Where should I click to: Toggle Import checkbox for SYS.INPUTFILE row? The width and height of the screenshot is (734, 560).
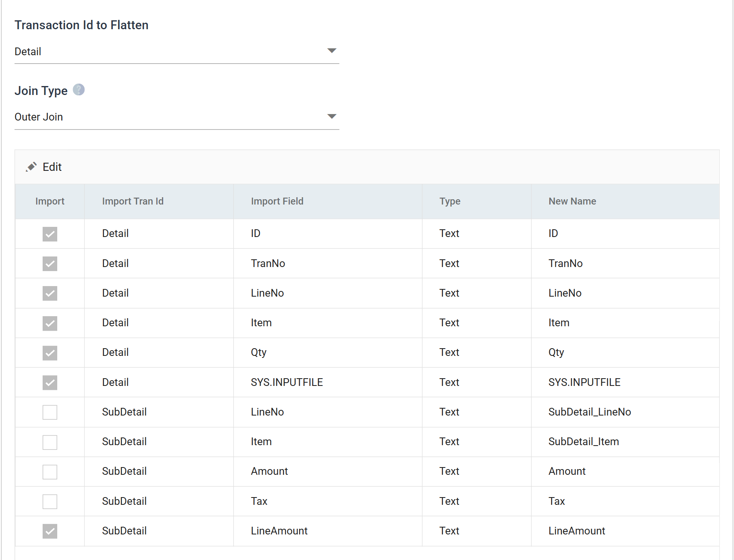50,383
